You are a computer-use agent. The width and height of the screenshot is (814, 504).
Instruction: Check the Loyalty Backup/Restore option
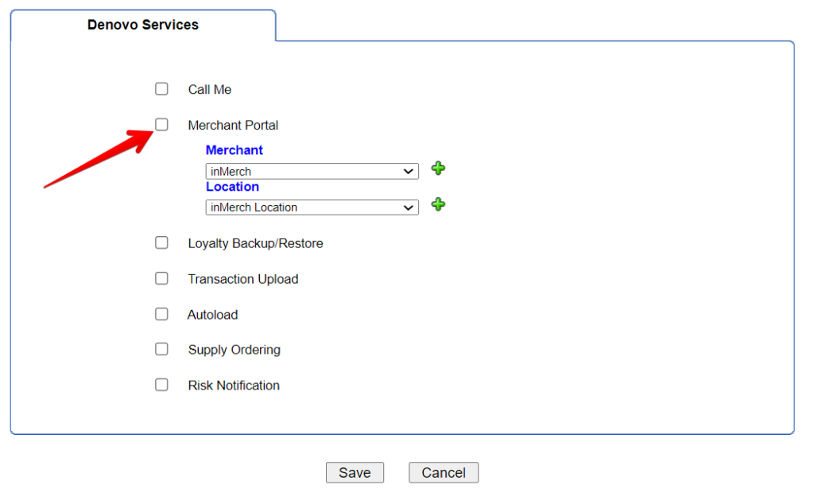161,243
